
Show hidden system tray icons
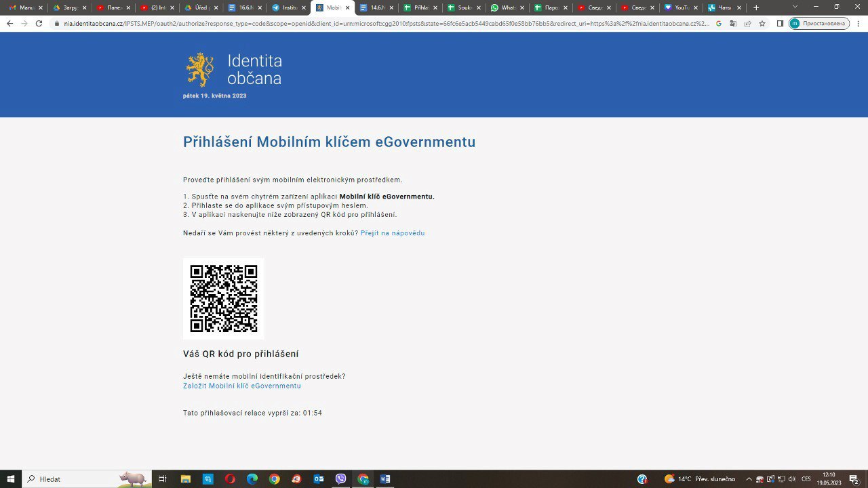(x=749, y=479)
